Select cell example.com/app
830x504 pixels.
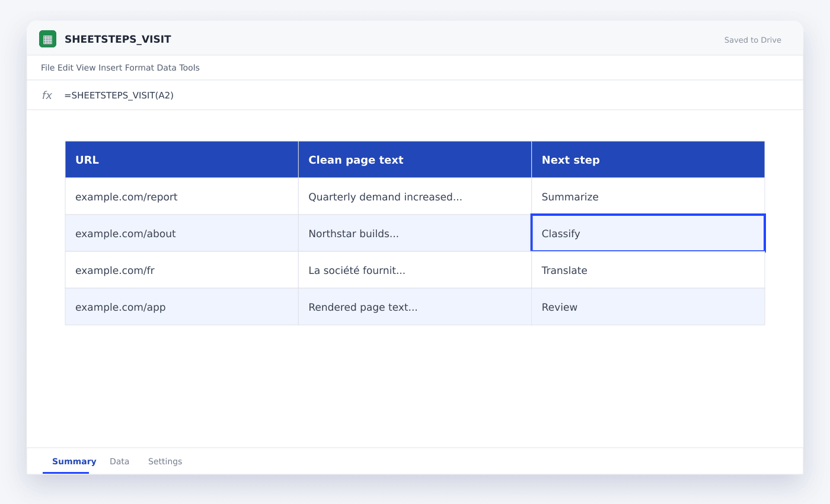181,307
